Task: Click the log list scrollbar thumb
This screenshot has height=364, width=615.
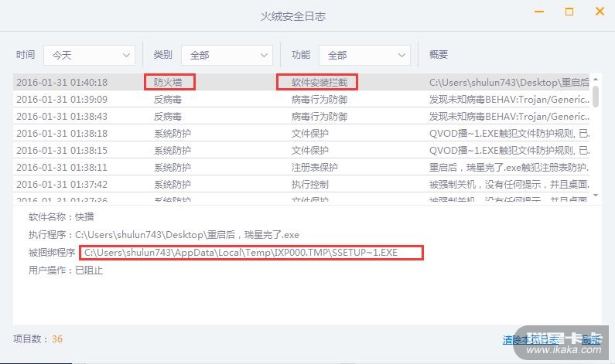Action: click(x=596, y=97)
